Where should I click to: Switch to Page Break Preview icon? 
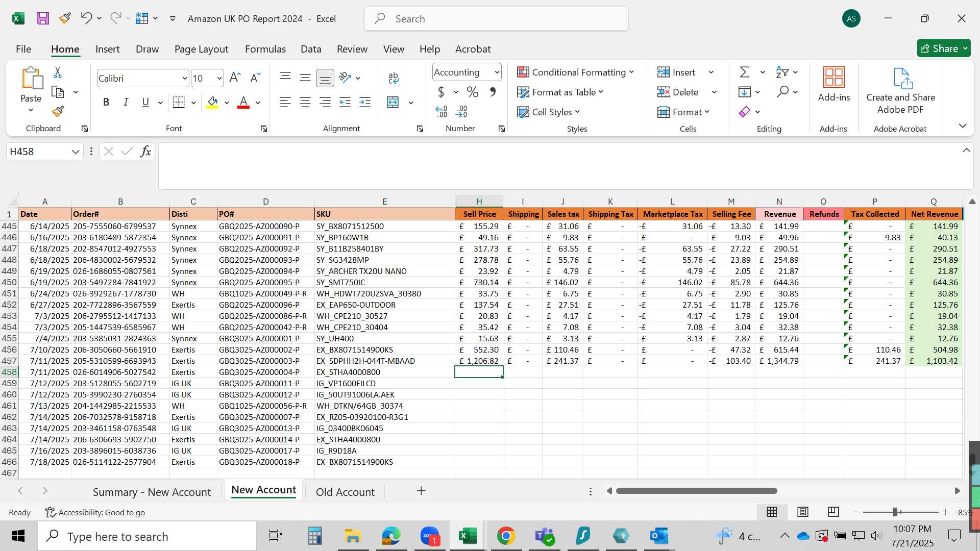pos(834,512)
